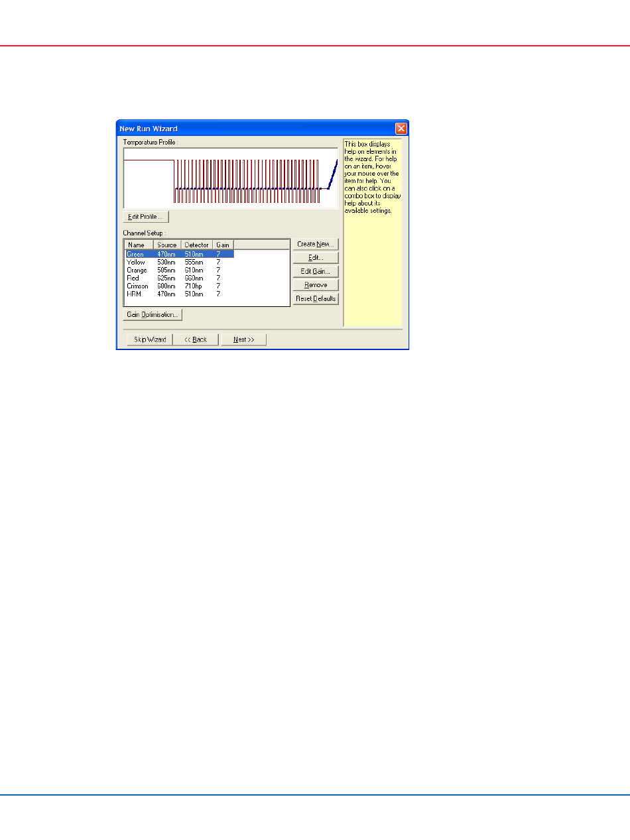This screenshot has width=630, height=840.
Task: Skip the wizard
Action: [x=149, y=339]
